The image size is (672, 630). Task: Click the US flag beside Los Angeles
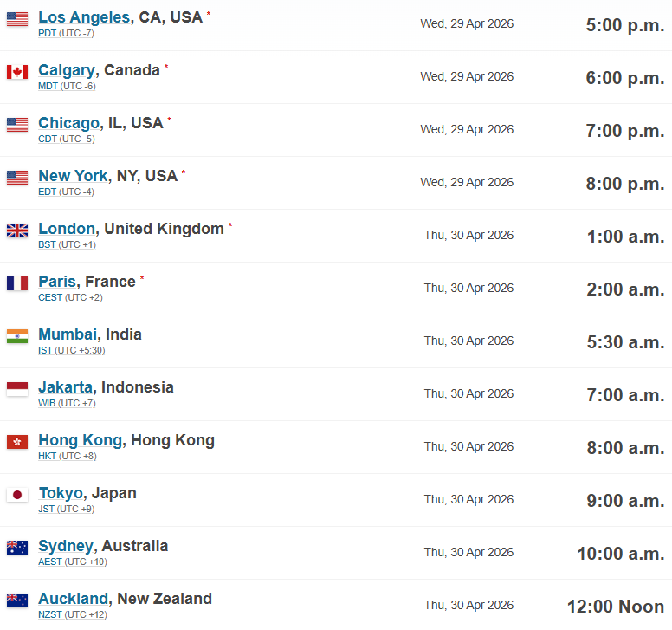17,19
